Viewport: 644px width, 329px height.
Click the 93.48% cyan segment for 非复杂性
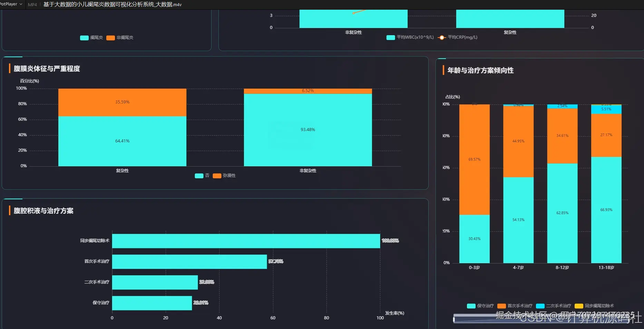308,130
